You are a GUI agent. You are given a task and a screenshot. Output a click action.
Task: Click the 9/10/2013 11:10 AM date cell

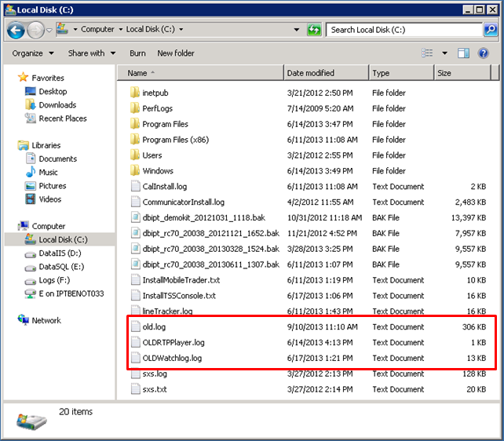click(322, 326)
